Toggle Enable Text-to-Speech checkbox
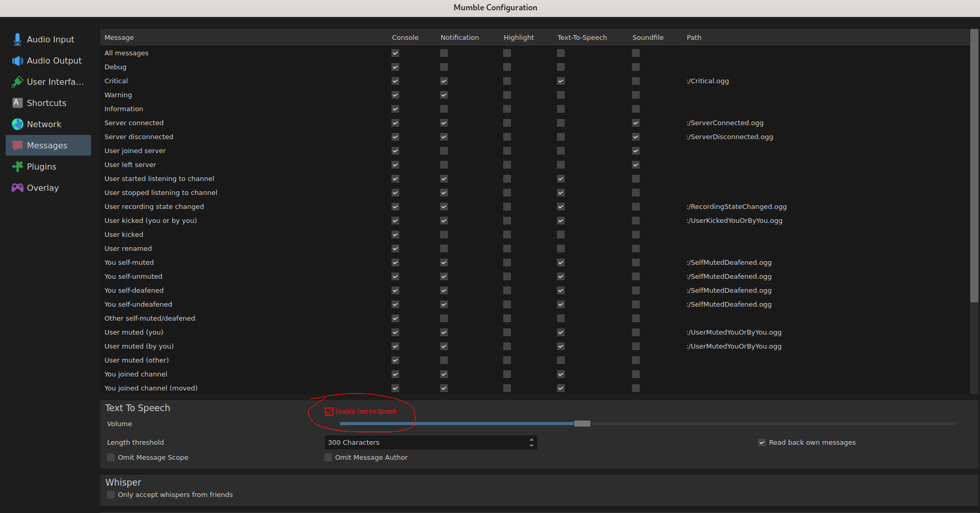The image size is (980, 513). pos(329,412)
